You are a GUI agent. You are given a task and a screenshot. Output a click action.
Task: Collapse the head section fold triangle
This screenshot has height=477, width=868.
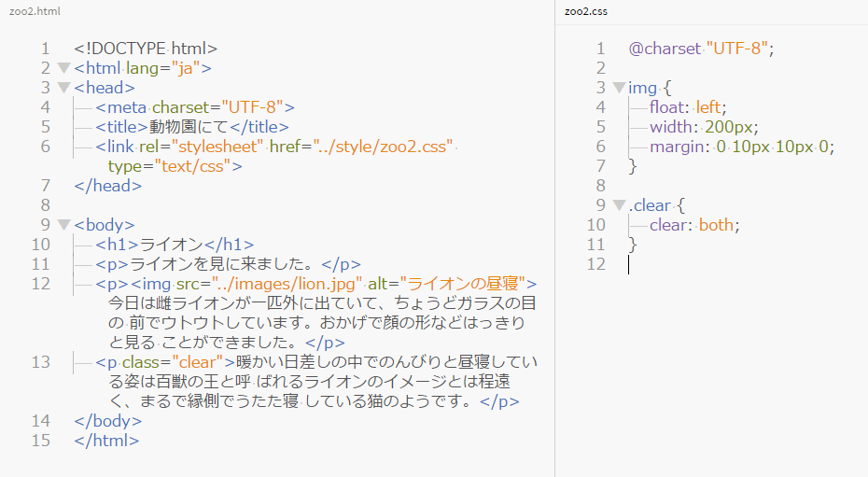click(63, 88)
